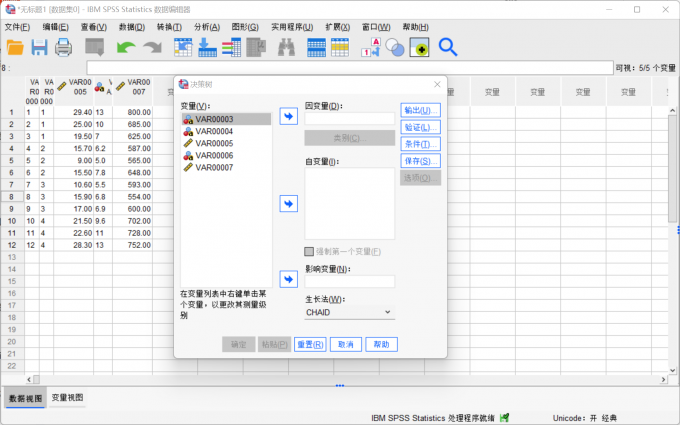Click the Insert cases icon
Image resolution: width=680 pixels, height=425 pixels.
316,47
